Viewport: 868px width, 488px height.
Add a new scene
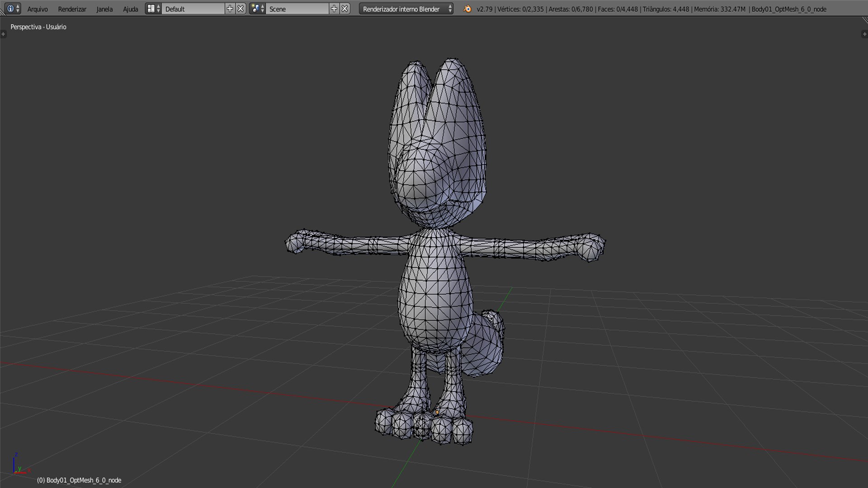click(x=334, y=9)
